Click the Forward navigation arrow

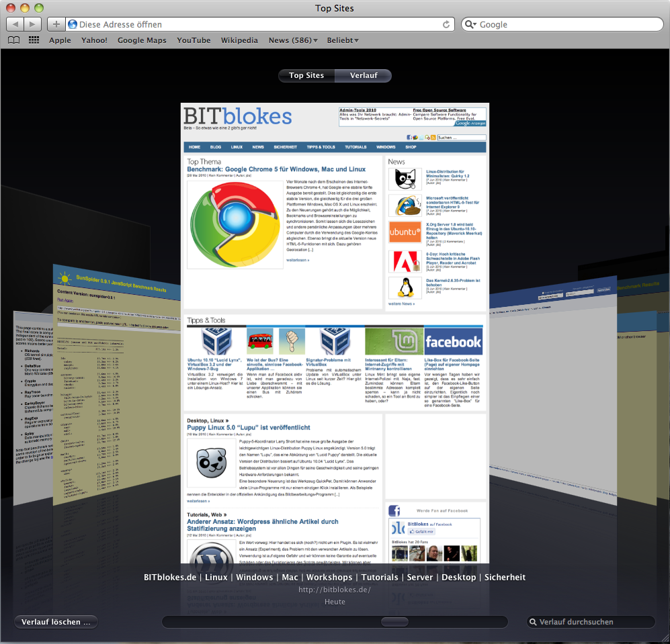pos(32,24)
